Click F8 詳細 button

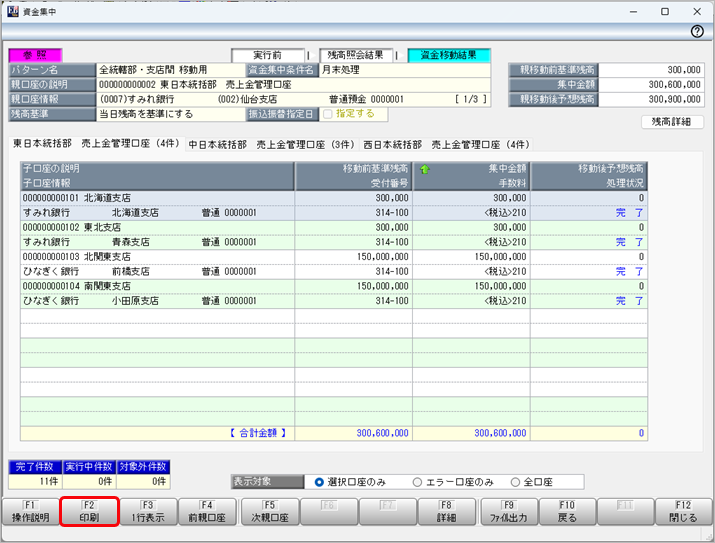coord(446,512)
